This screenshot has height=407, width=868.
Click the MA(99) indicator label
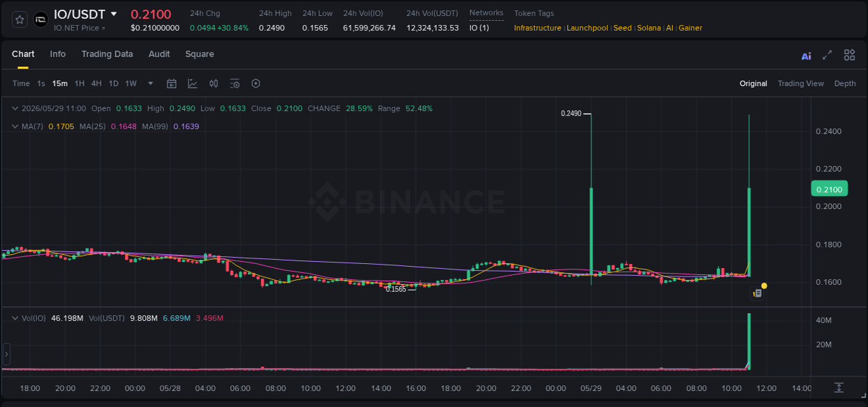click(x=156, y=126)
